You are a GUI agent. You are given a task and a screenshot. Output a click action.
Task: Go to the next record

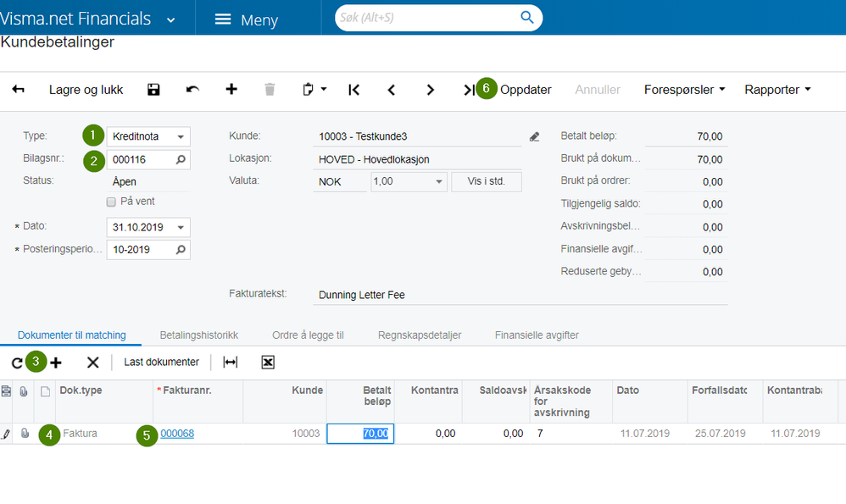430,90
